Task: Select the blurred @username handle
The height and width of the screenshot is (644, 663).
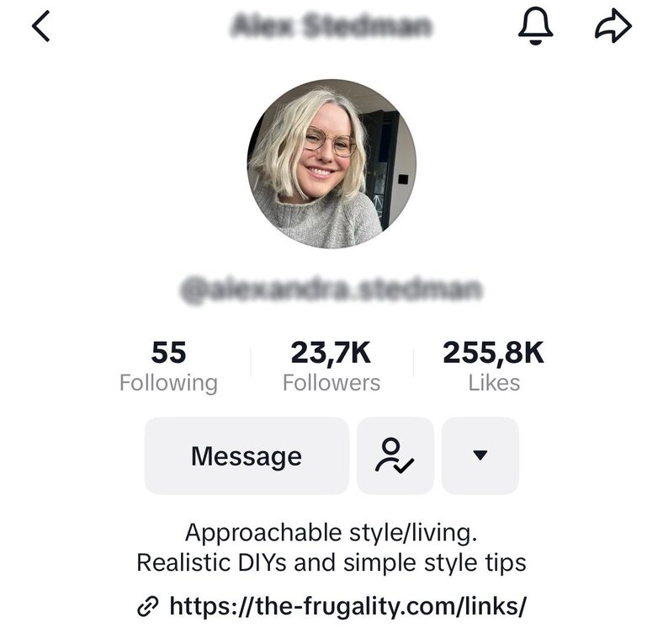Action: pyautogui.click(x=331, y=290)
